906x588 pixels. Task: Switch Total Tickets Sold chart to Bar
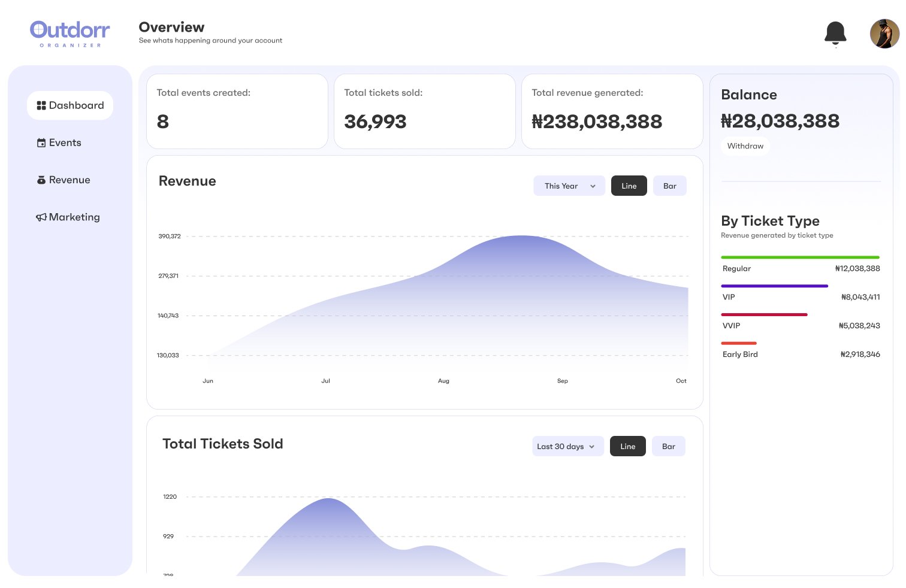click(x=668, y=446)
